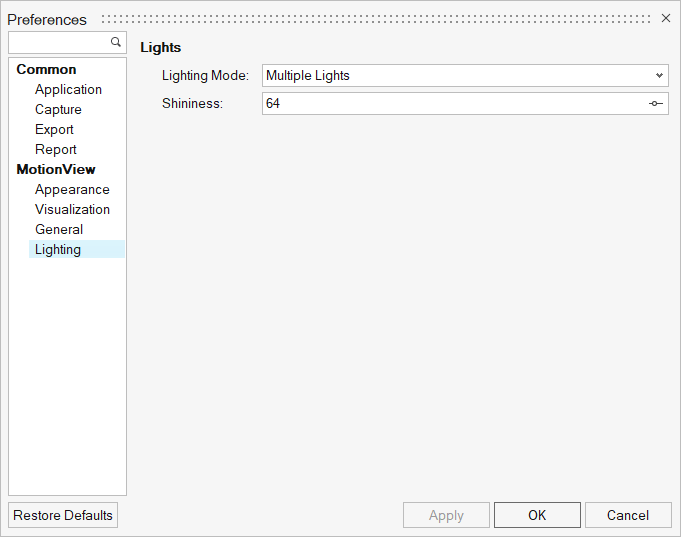This screenshot has width=681, height=537.
Task: Close the Preferences dialog
Action: [x=665, y=18]
